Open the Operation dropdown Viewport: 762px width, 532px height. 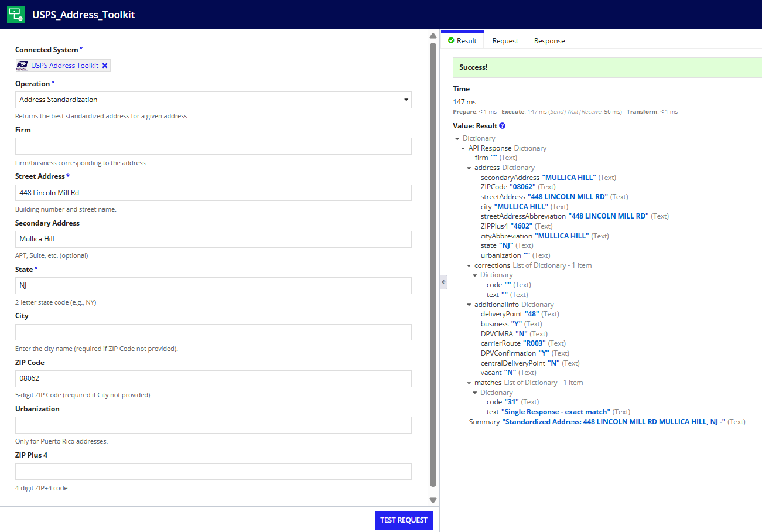tap(213, 100)
